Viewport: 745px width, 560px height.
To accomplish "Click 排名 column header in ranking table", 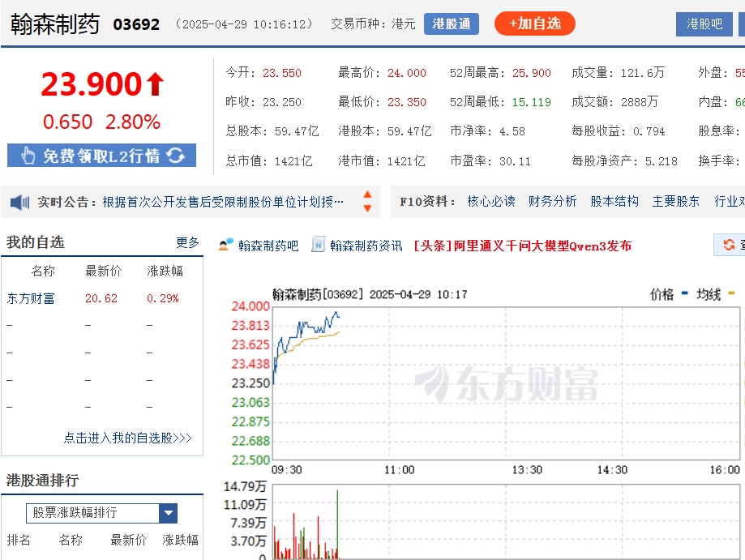I will (x=19, y=540).
